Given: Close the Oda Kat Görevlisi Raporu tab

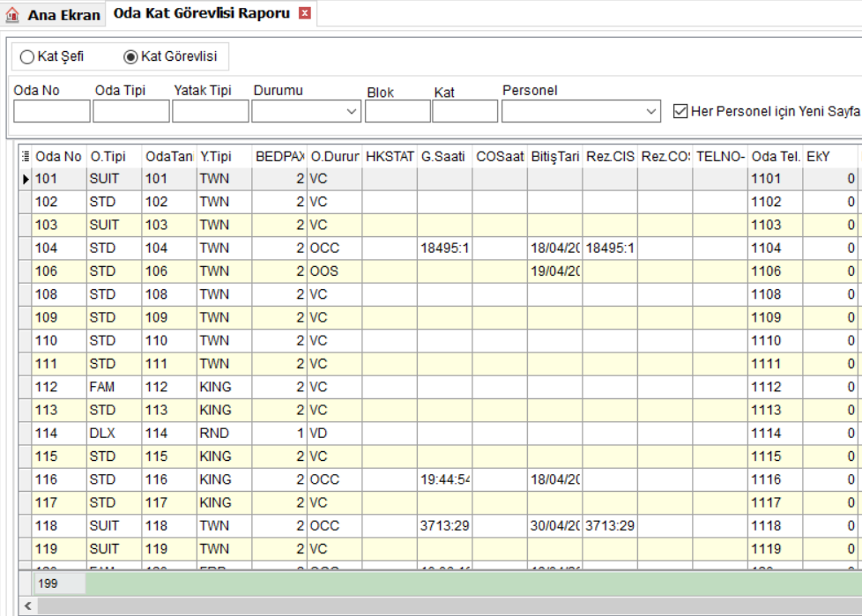Looking at the screenshot, I should coord(305,13).
